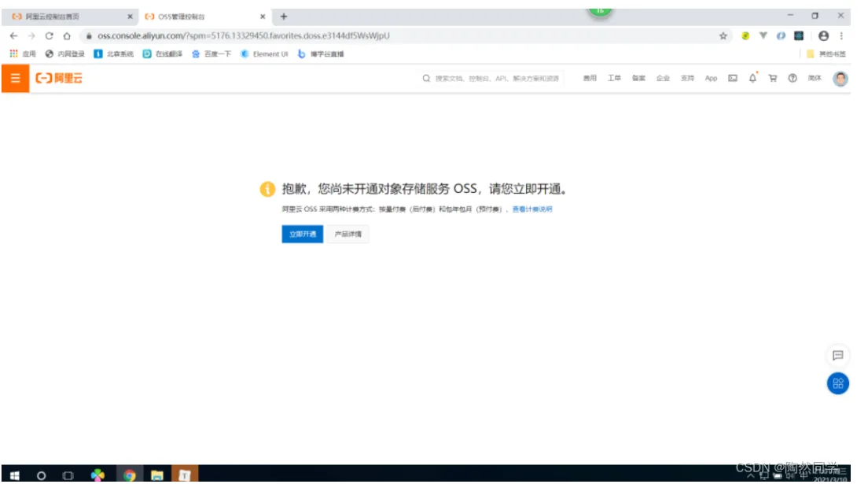The width and height of the screenshot is (868, 484).
Task: Open the 内网登录 bookmark
Action: coord(64,54)
